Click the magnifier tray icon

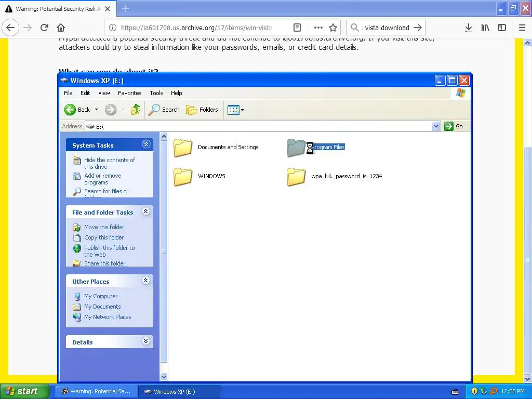pos(494,392)
